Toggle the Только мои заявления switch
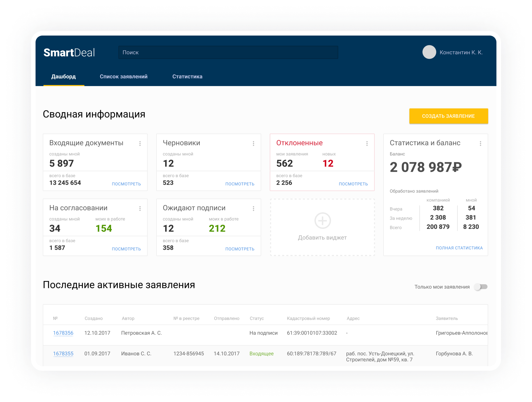 [x=481, y=287]
